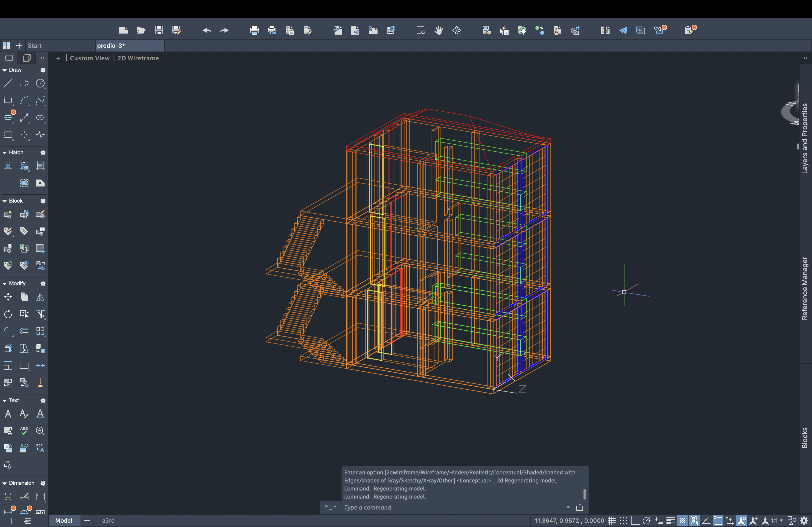Click the Pan hand tool in toolbar
The width and height of the screenshot is (812, 527).
click(x=438, y=30)
